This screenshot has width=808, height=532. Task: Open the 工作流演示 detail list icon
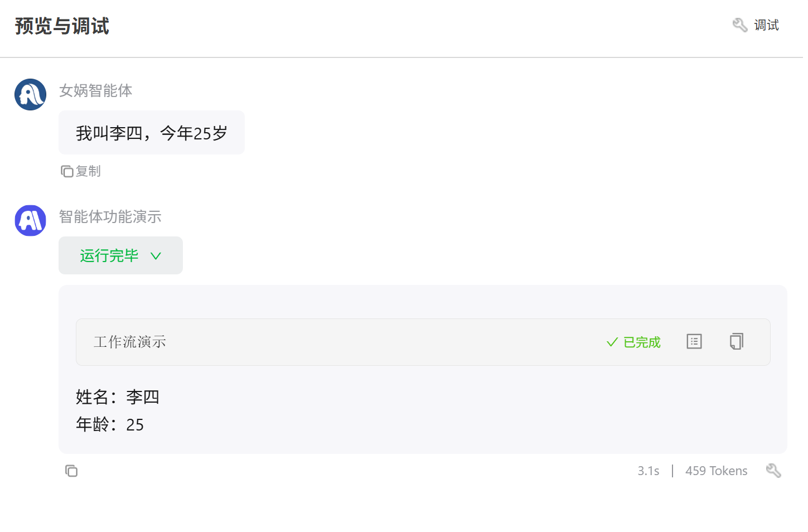tap(694, 341)
